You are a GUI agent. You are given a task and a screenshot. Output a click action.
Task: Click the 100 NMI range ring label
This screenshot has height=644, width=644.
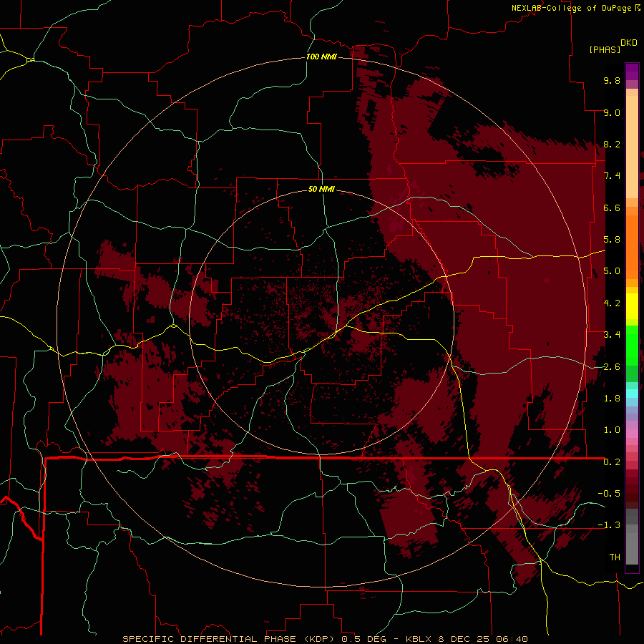pos(321,57)
